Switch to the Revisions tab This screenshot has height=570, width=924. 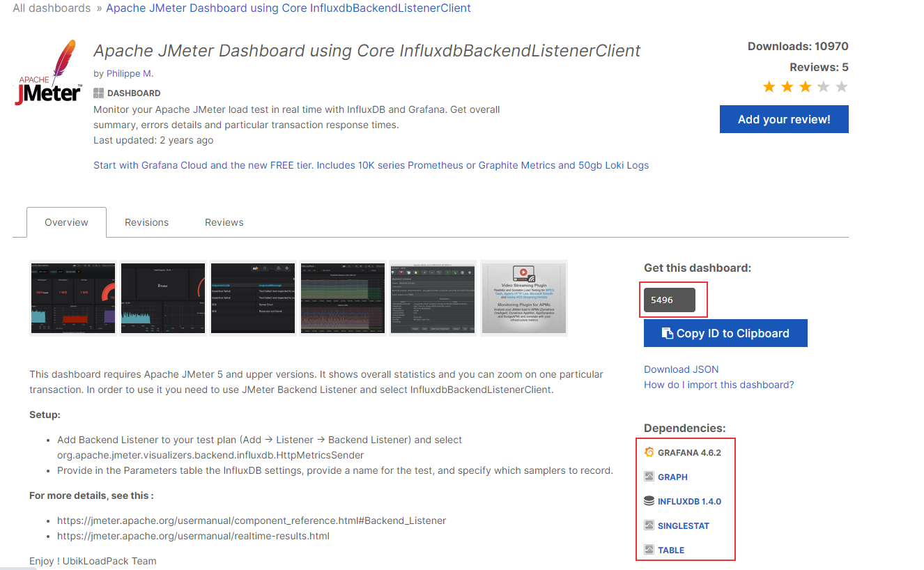[x=146, y=222]
